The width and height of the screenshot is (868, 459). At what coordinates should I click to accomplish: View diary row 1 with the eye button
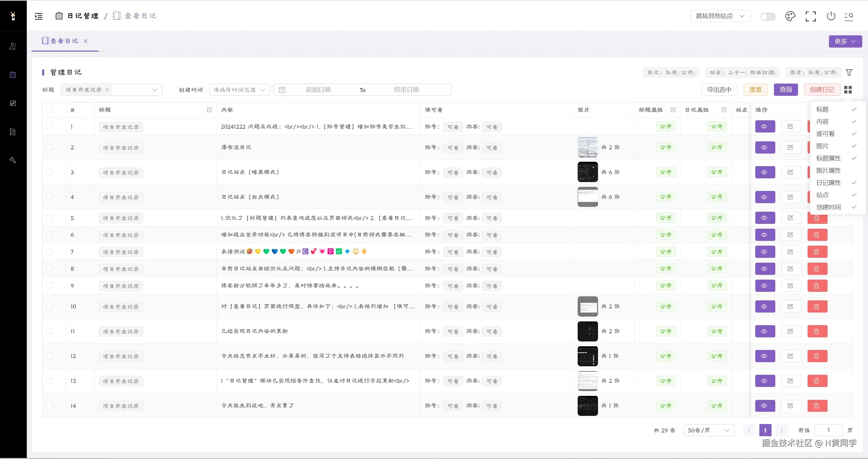click(765, 127)
